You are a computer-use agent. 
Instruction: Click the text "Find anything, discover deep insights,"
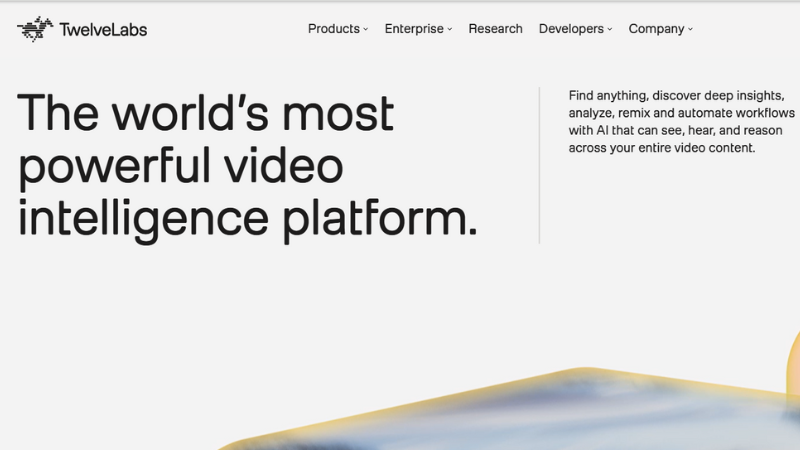(677, 96)
